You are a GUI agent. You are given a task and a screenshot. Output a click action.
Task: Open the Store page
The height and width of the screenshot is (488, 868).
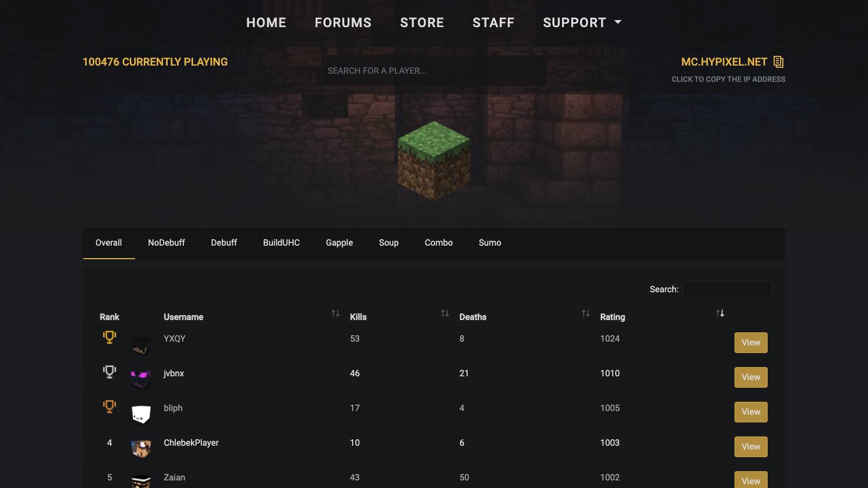(x=422, y=23)
